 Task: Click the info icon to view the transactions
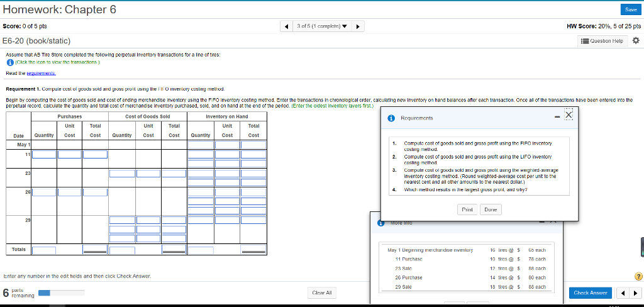coord(10,62)
